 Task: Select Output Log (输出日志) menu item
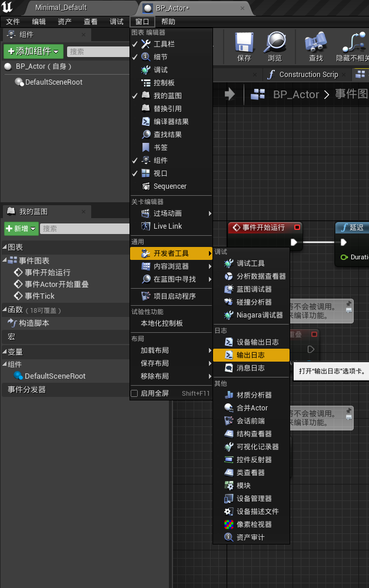click(x=251, y=355)
